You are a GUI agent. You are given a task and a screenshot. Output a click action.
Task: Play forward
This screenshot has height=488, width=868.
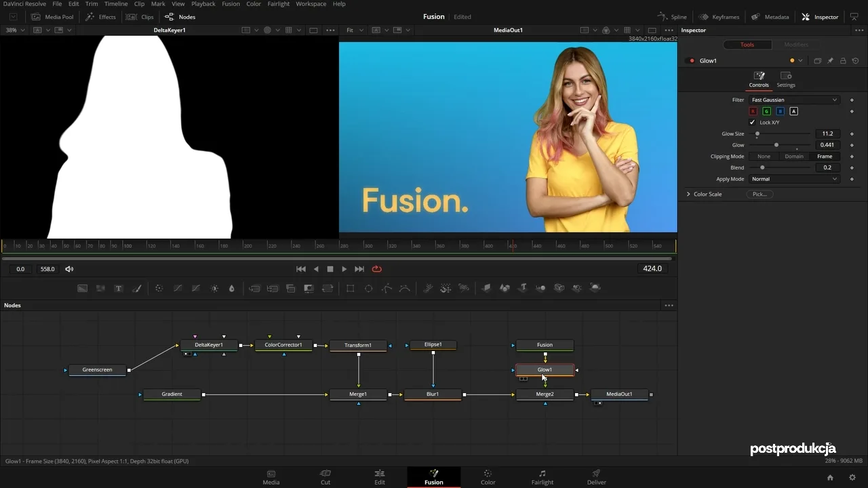[x=344, y=269]
